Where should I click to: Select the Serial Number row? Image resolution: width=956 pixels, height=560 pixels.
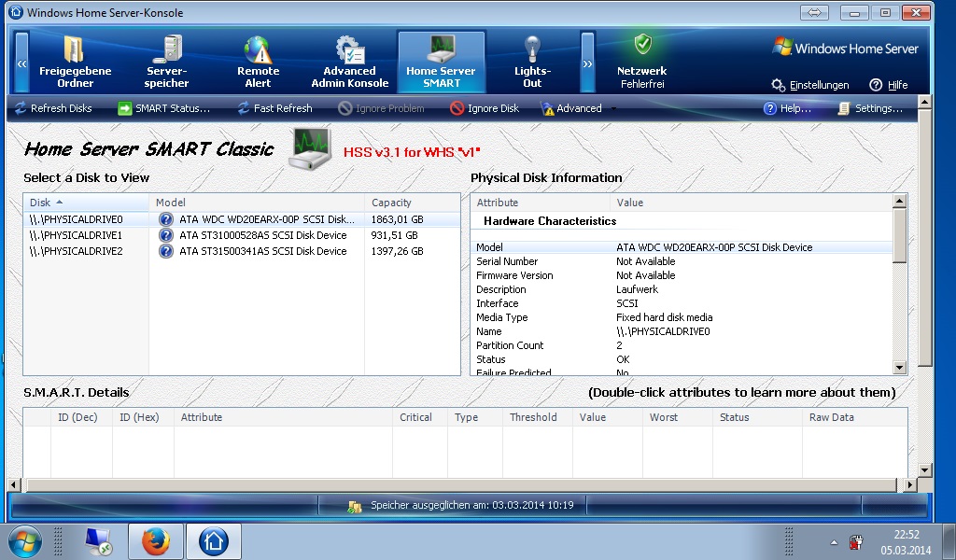tap(682, 261)
